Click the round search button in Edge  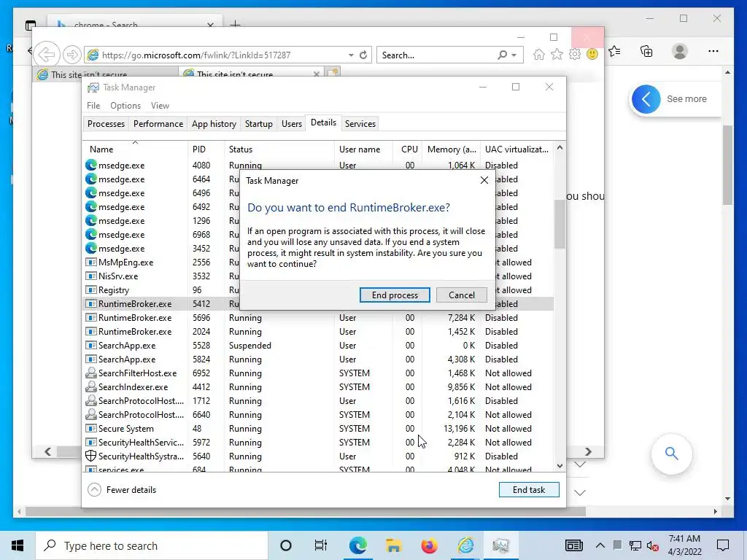pyautogui.click(x=671, y=454)
